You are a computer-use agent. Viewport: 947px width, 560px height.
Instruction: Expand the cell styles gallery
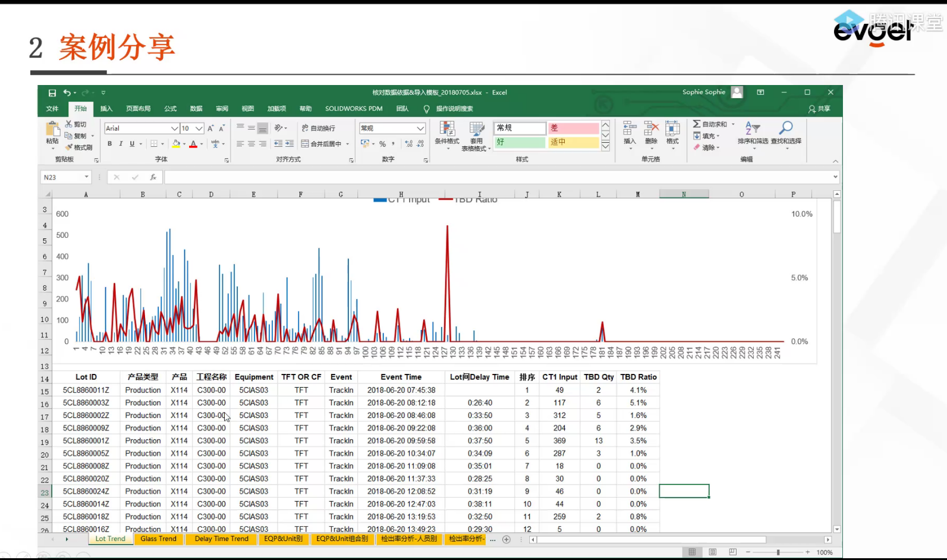coord(606,147)
